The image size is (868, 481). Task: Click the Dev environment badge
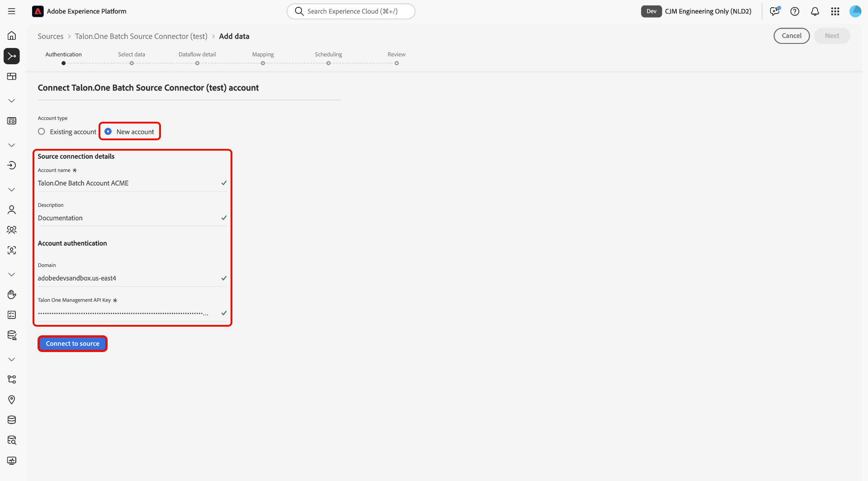651,11
